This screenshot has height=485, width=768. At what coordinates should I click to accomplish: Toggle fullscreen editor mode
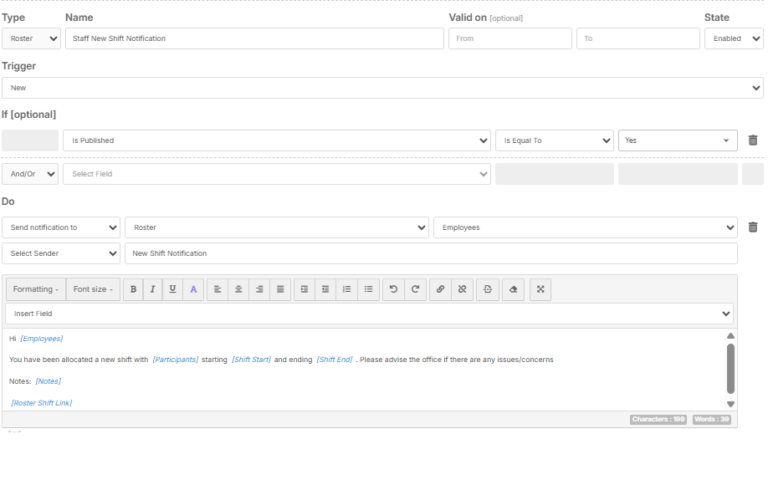coord(541,289)
